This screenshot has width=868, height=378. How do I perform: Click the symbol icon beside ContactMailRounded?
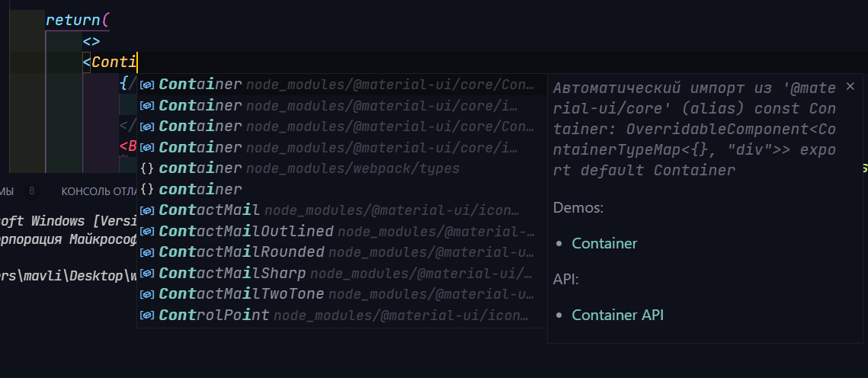click(x=146, y=252)
